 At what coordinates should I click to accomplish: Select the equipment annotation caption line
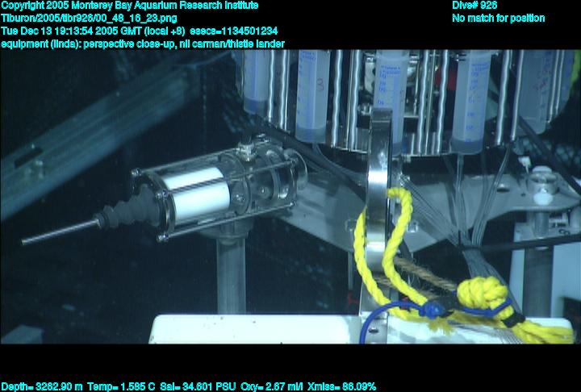[x=142, y=44]
